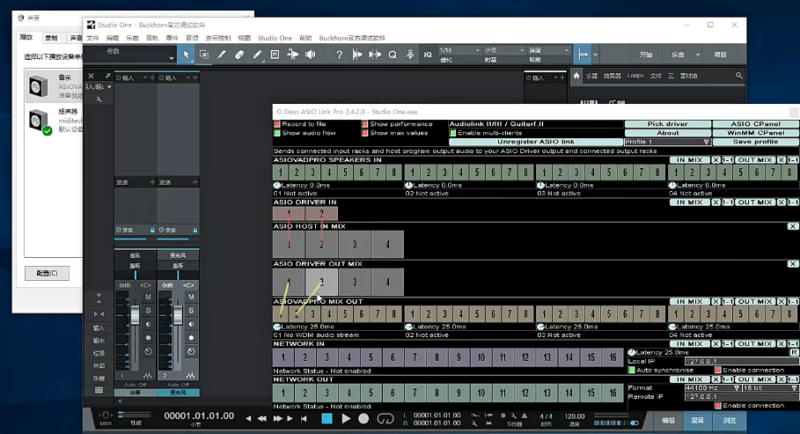Click the pencil paint tool
This screenshot has height=434, width=800.
point(258,53)
